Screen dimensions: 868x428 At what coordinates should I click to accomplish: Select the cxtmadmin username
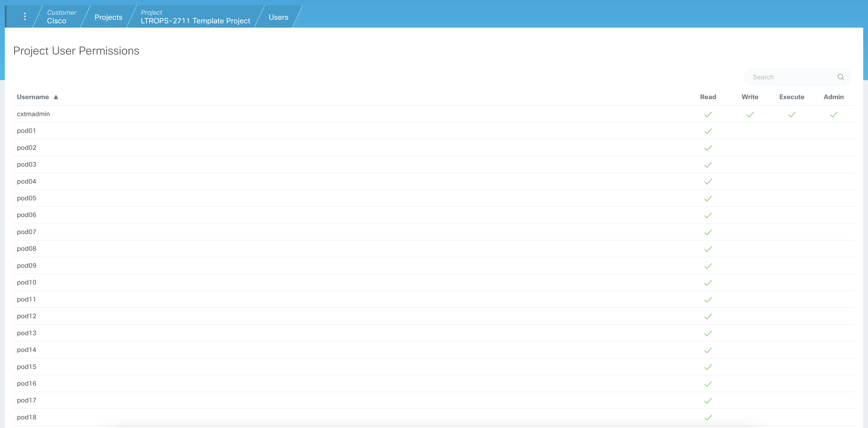click(x=33, y=114)
